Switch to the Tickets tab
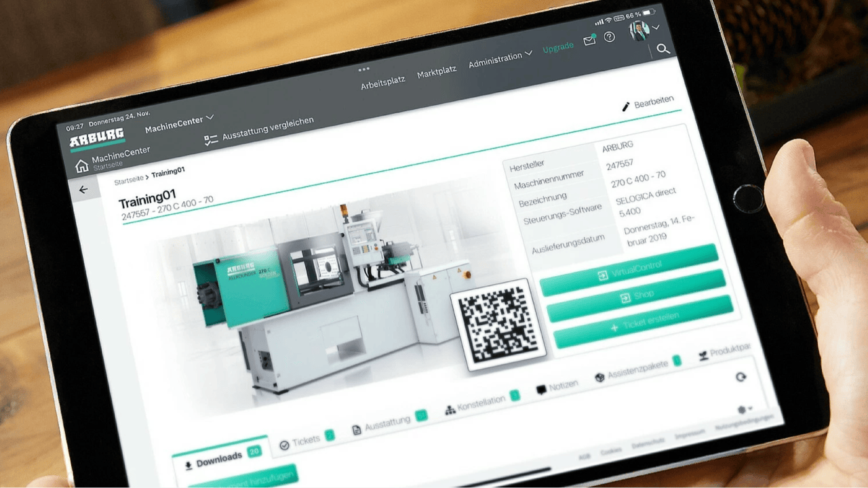Screen dimensions: 868x488 [307, 439]
